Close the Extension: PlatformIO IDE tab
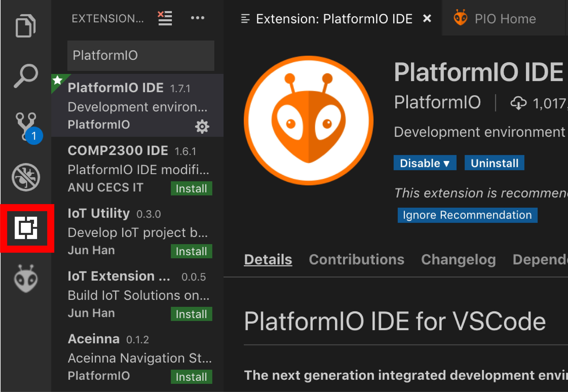 427,18
